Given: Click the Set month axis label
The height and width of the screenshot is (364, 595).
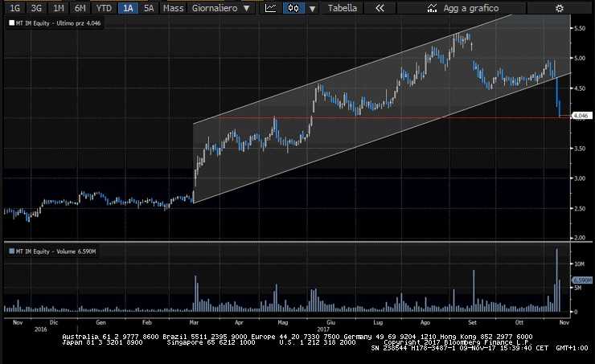Looking at the screenshot, I should 472,322.
